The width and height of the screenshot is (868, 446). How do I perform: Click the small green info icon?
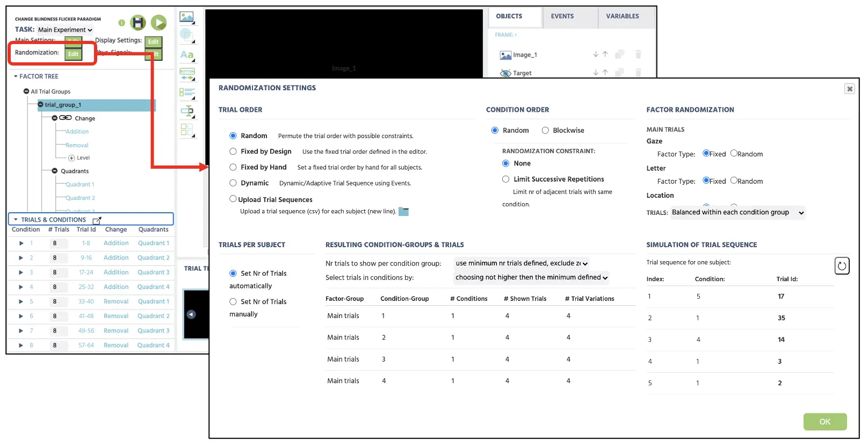click(121, 23)
